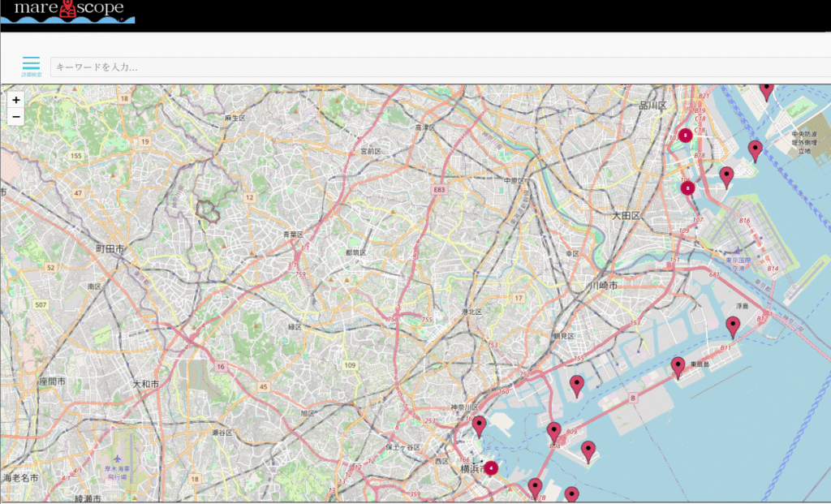Screen dimensions: 831x504
Task: Select the pin marker at the B07B road label
Action: 536,489
